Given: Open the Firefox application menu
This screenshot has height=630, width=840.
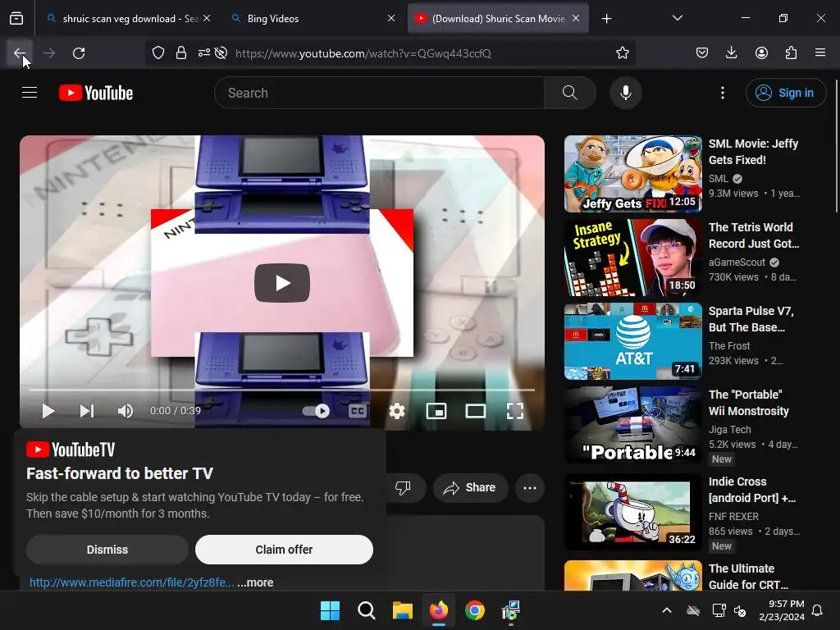Looking at the screenshot, I should [820, 53].
